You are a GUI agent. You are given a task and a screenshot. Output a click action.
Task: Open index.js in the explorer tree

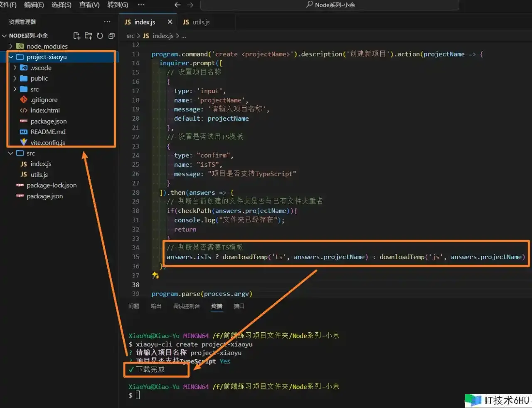41,164
